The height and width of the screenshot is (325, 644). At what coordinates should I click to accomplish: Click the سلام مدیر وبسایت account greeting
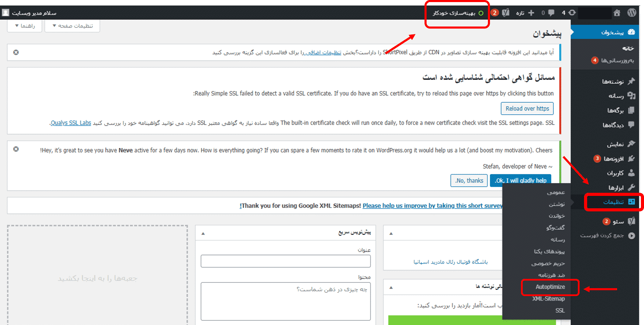34,13
